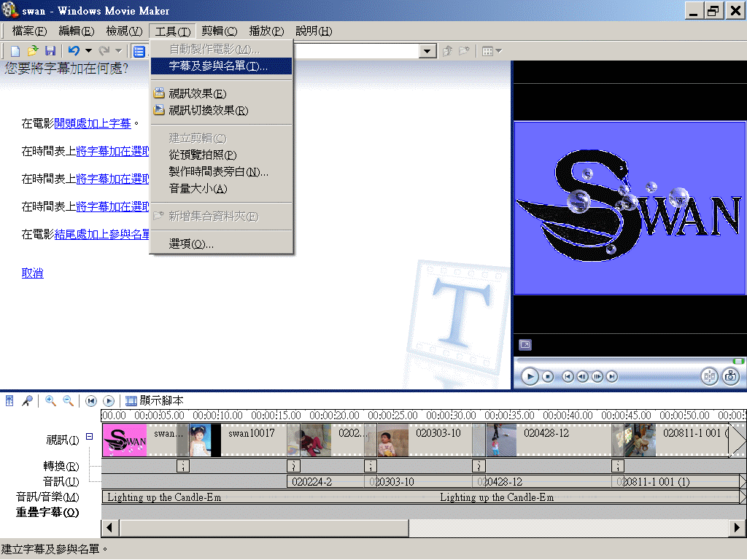Image resolution: width=747 pixels, height=560 pixels.
Task: Click the 取消 cancel link
Action: (32, 273)
